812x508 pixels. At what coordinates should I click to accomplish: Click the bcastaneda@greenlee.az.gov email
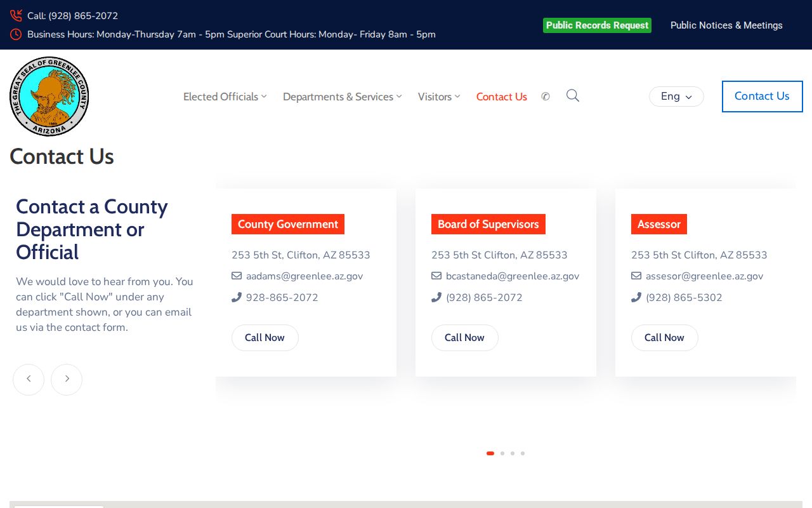pos(513,276)
